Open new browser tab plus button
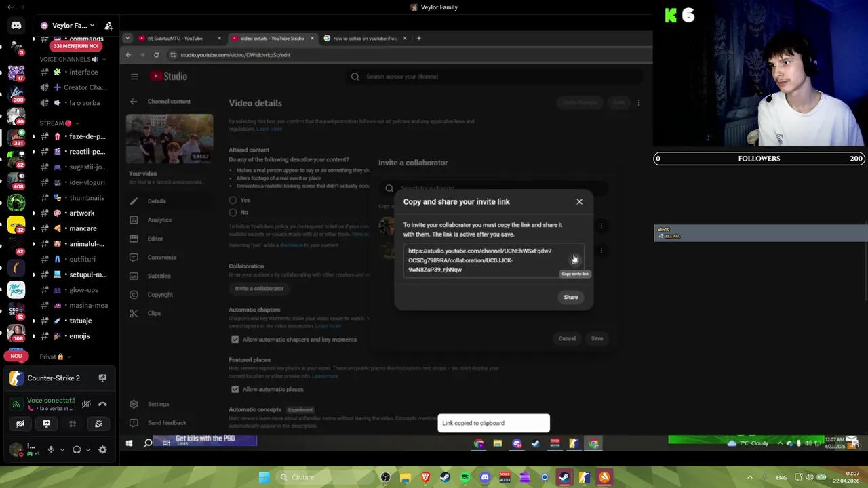 click(x=418, y=38)
